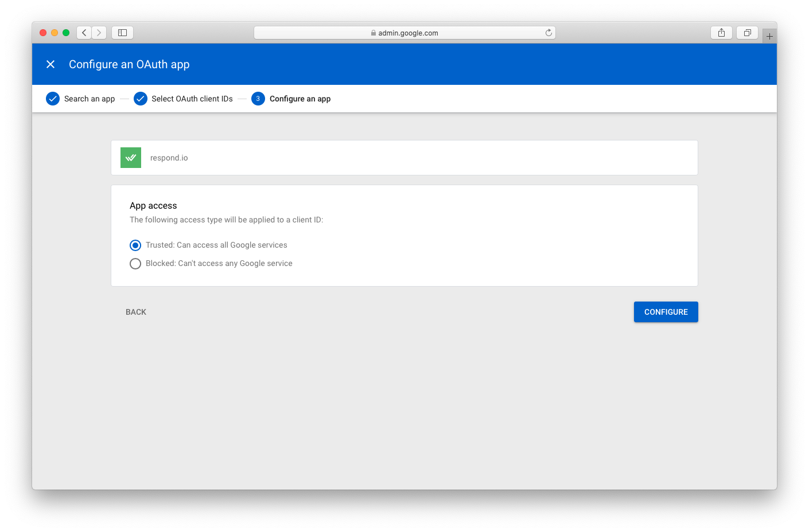
Task: Click the reload icon in the address bar
Action: pos(549,33)
